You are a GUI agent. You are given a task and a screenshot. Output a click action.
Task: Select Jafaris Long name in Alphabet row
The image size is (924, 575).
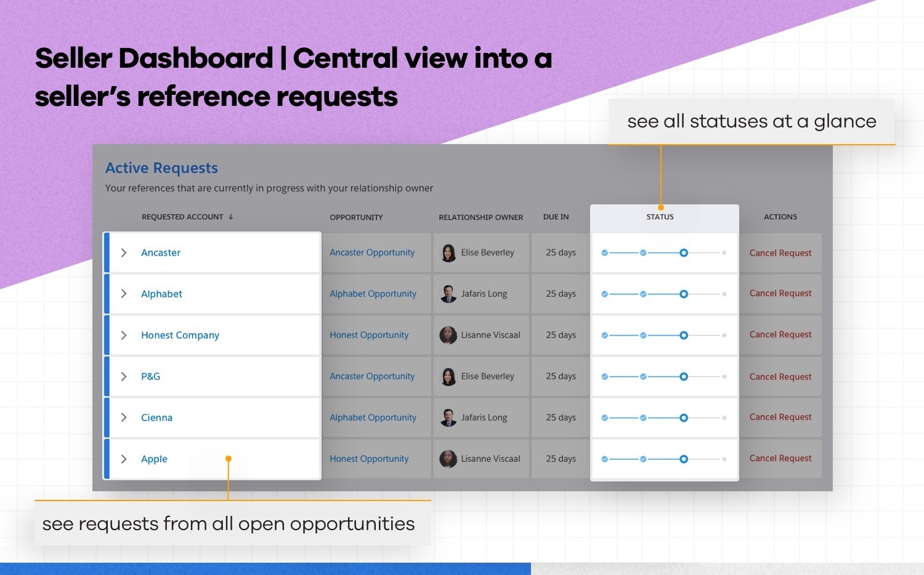[x=484, y=294]
